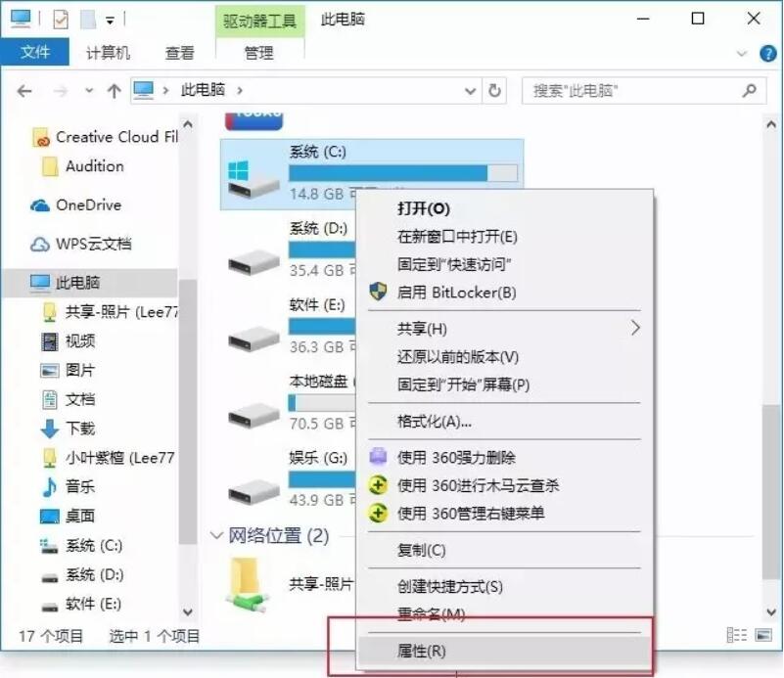Click the search magnifier in the search box

tap(750, 90)
